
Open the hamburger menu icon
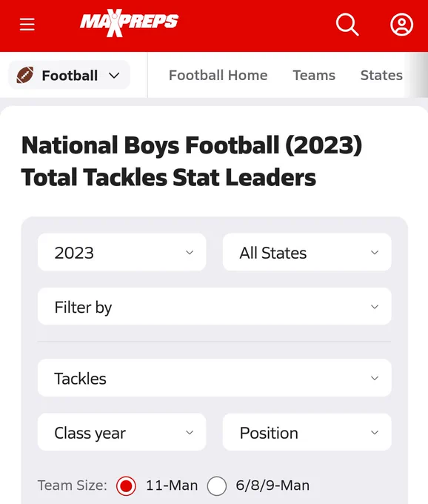[27, 24]
